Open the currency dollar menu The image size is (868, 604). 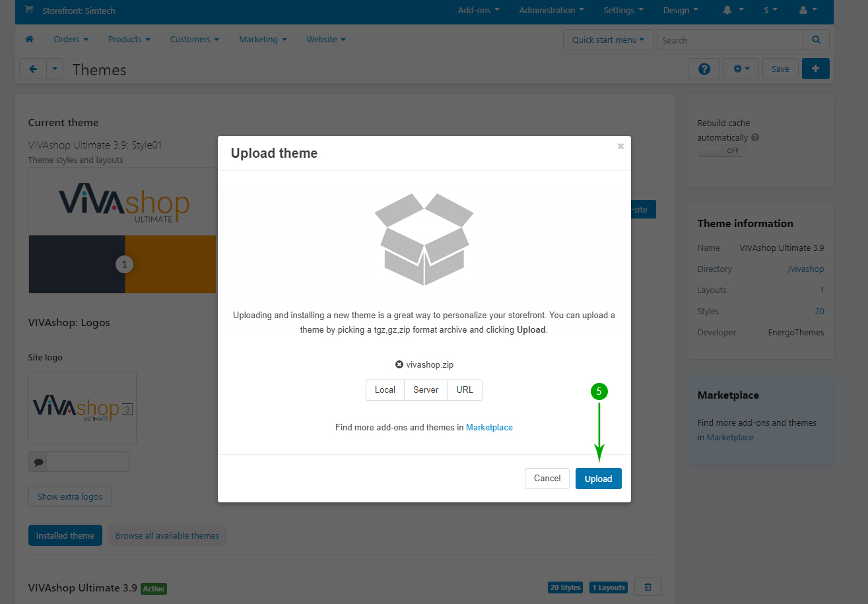coord(770,10)
